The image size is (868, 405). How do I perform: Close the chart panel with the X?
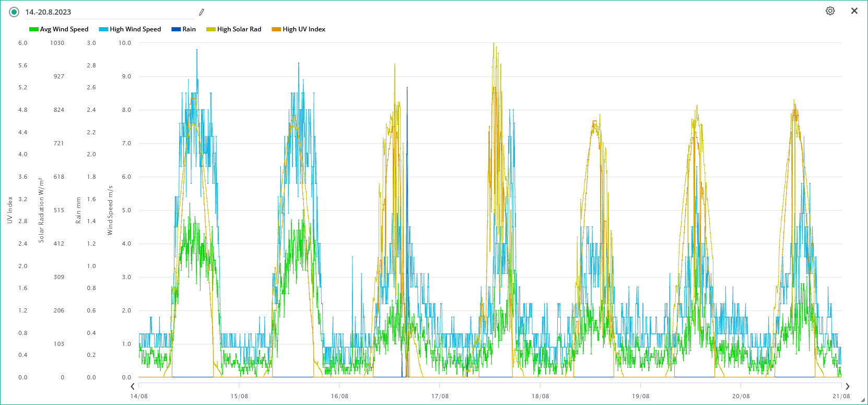[854, 11]
